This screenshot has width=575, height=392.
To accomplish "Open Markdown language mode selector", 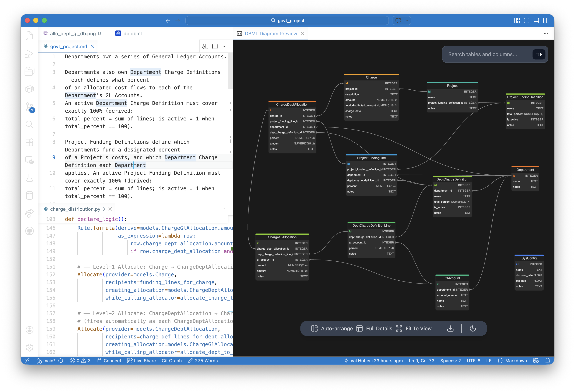I will coord(516,361).
